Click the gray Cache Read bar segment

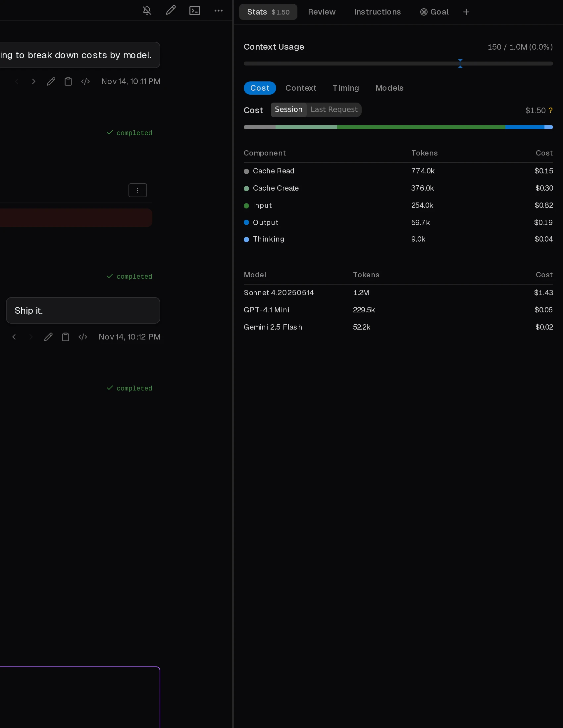click(x=260, y=127)
